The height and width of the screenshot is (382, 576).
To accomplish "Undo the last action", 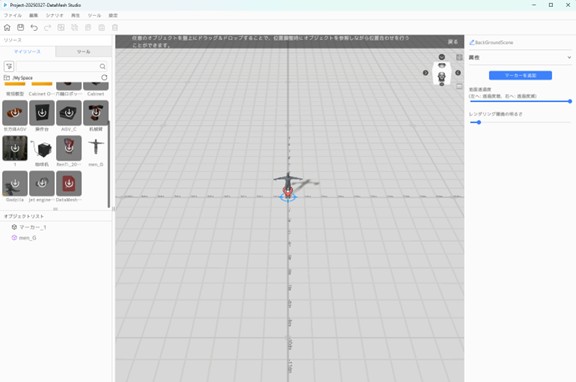I will pyautogui.click(x=34, y=28).
